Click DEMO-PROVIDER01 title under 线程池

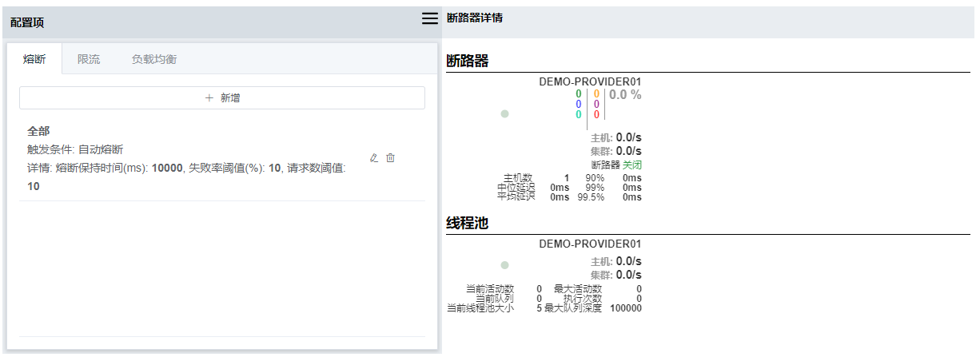[590, 244]
